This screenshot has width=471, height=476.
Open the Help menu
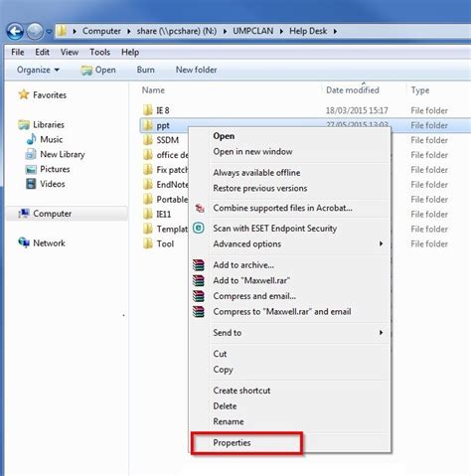(130, 53)
